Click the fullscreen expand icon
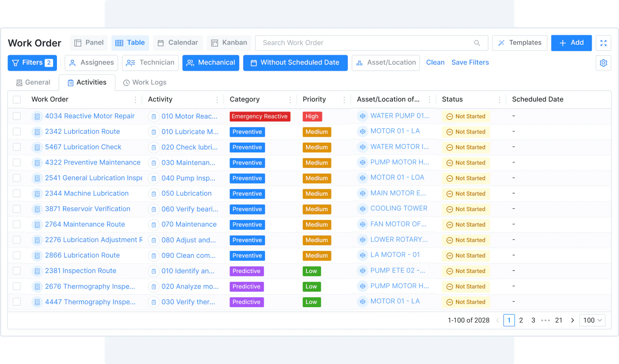 point(603,43)
